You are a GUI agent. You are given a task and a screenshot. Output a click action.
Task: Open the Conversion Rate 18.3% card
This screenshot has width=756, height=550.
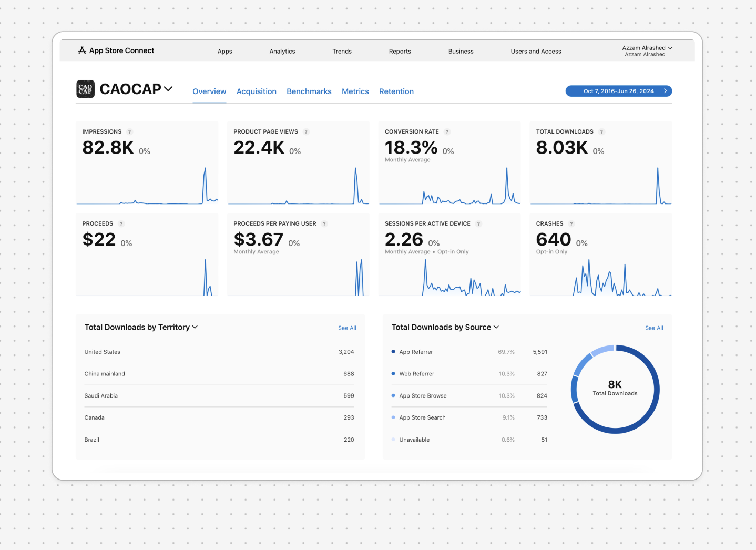pos(449,163)
